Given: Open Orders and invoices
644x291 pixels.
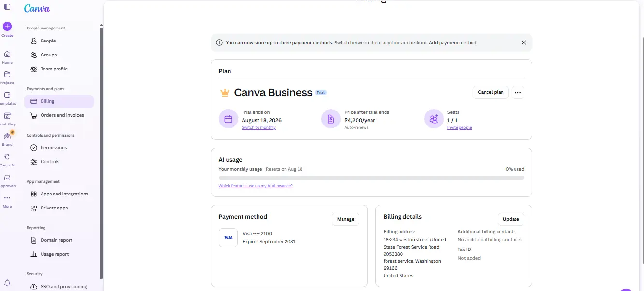Looking at the screenshot, I should click(59, 115).
